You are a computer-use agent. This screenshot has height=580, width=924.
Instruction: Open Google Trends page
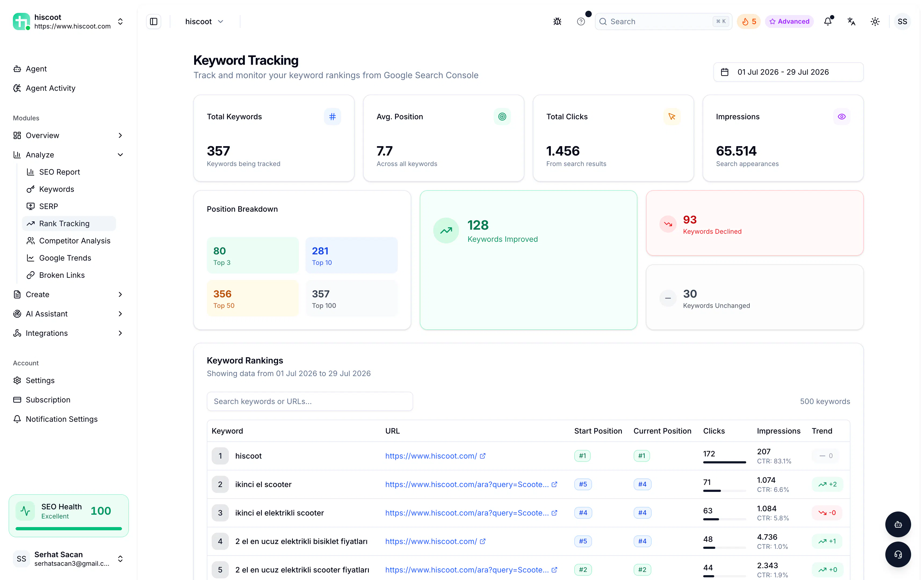69,258
